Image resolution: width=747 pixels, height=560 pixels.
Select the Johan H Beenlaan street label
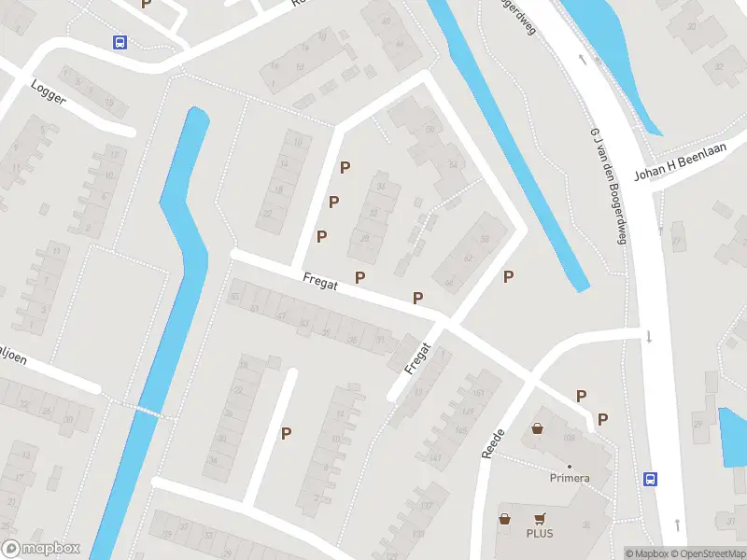[x=681, y=161]
